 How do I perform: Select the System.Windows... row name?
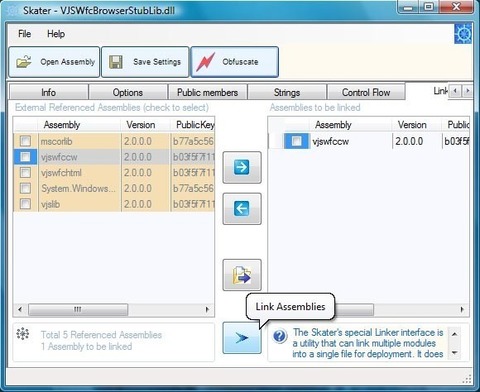click(78, 188)
